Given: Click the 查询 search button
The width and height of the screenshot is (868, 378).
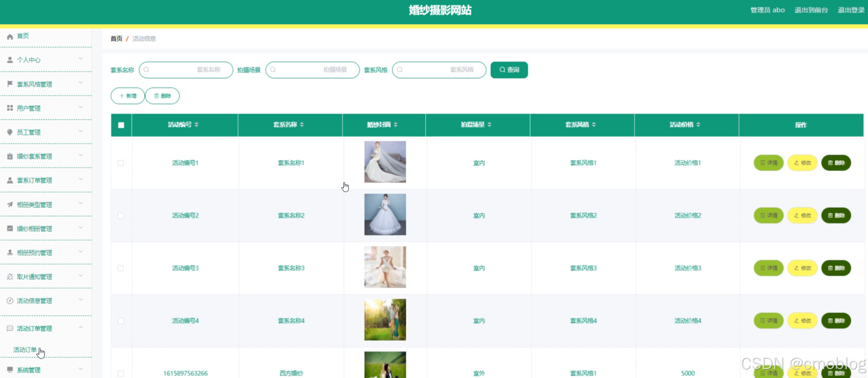Looking at the screenshot, I should tap(509, 70).
